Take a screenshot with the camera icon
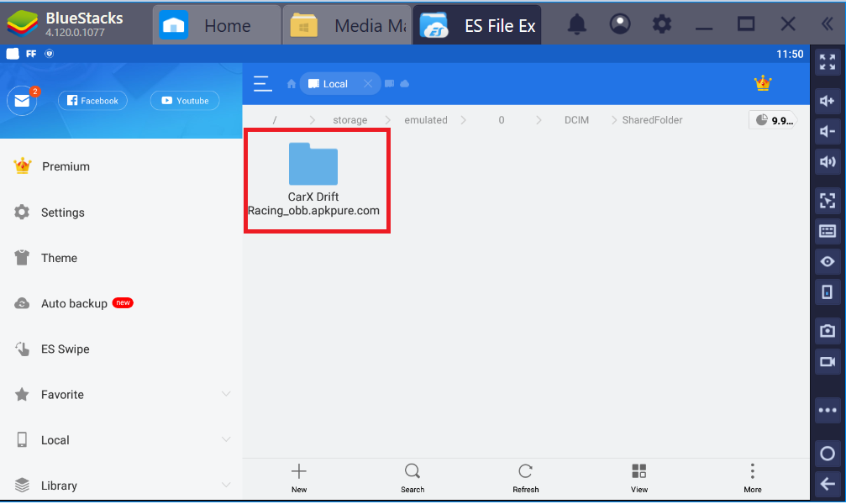 828,331
